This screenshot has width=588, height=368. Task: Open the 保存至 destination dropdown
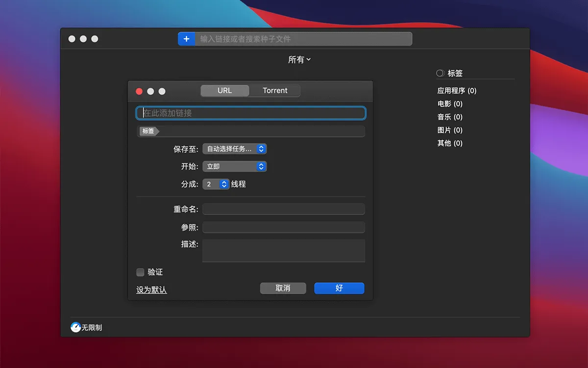(235, 149)
